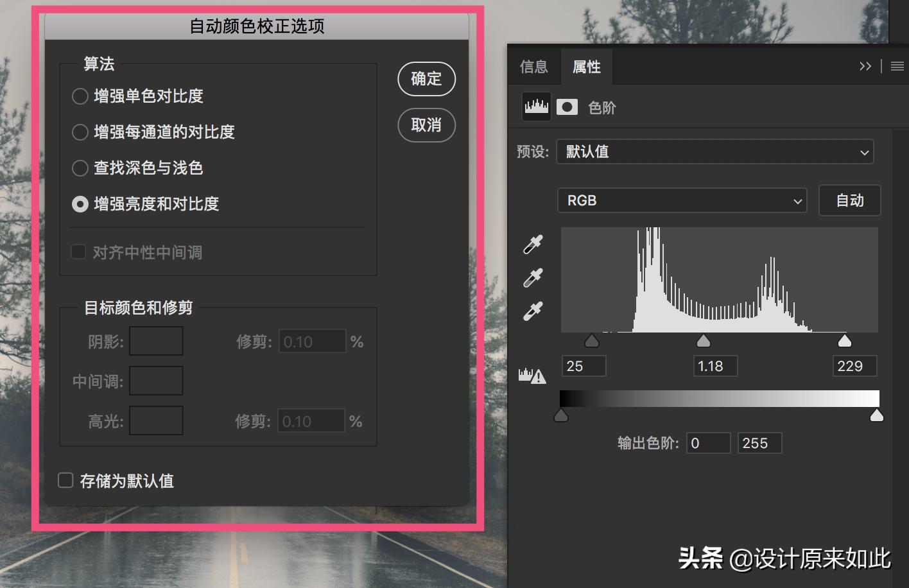Click the midtone slider below the histogram

[x=703, y=341]
